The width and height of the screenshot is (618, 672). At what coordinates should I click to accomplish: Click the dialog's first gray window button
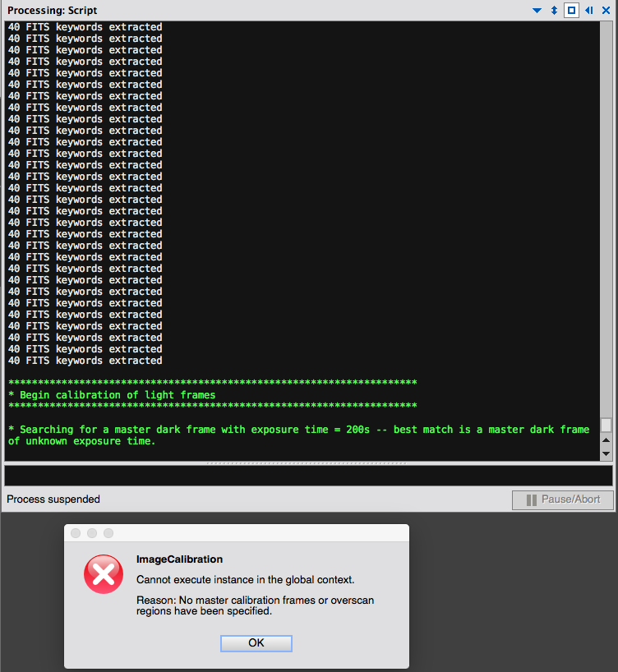coord(76,533)
